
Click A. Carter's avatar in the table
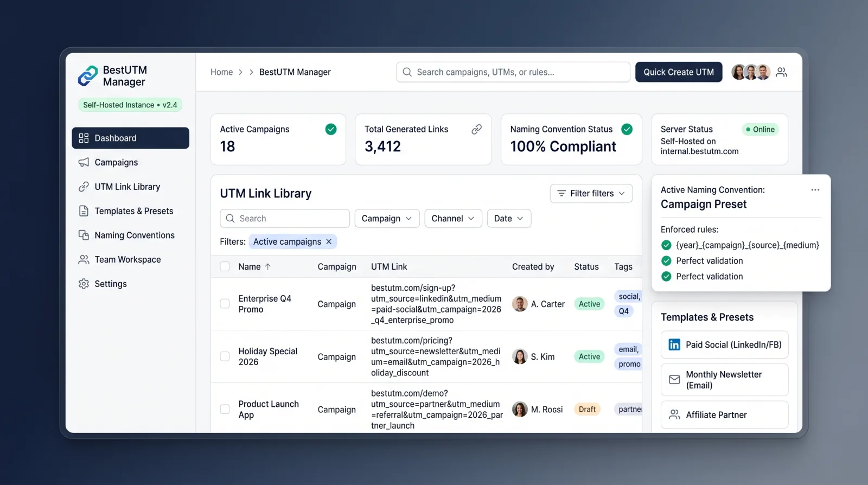coord(520,304)
